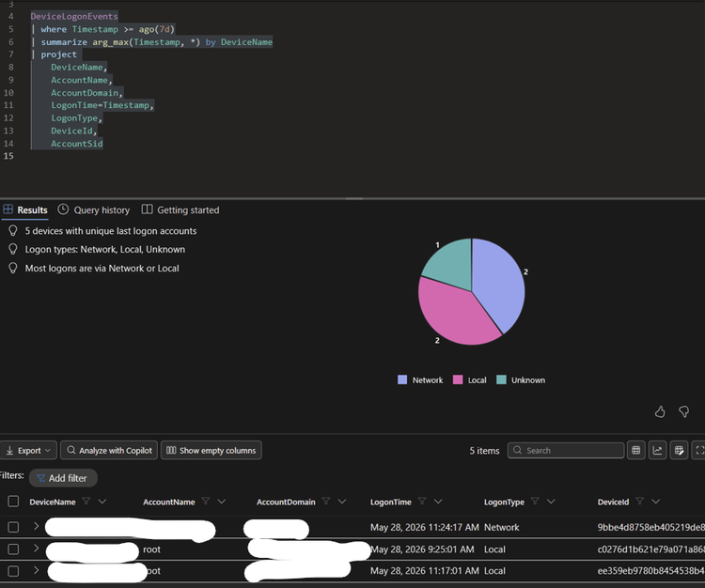
Task: Expand the 11:17:01 AM result row
Action: pos(37,569)
